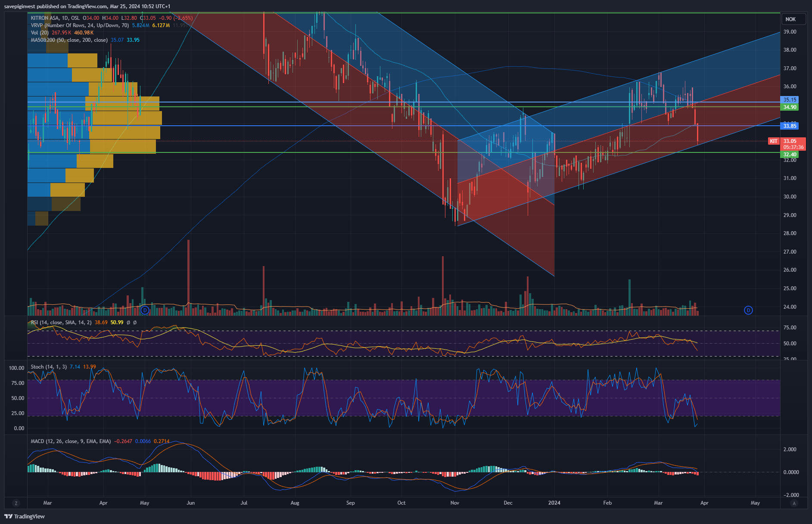
Task: Click the 32.40 green price level label
Action: point(790,155)
